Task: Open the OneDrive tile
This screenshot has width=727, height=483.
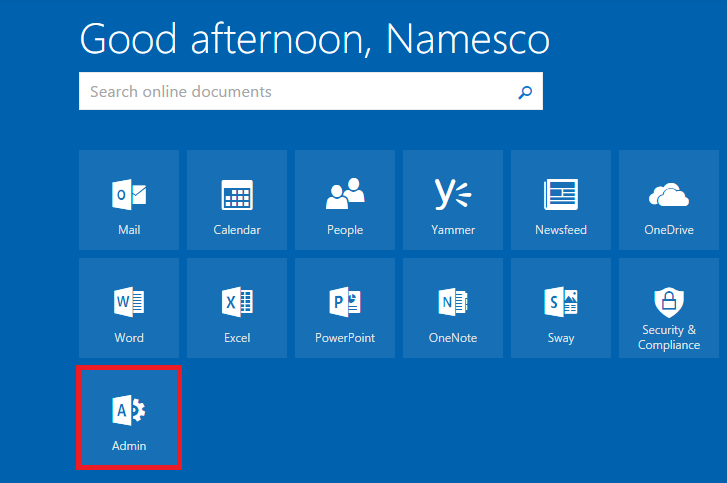Action: [669, 200]
